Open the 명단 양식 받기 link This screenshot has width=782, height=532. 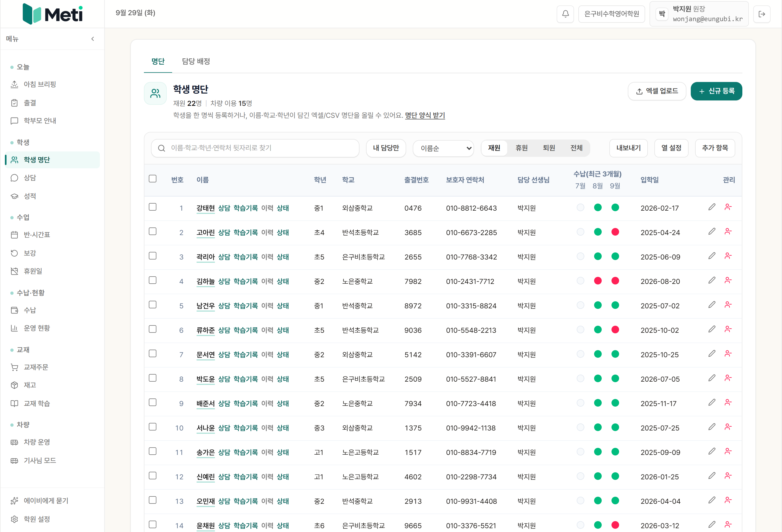425,115
